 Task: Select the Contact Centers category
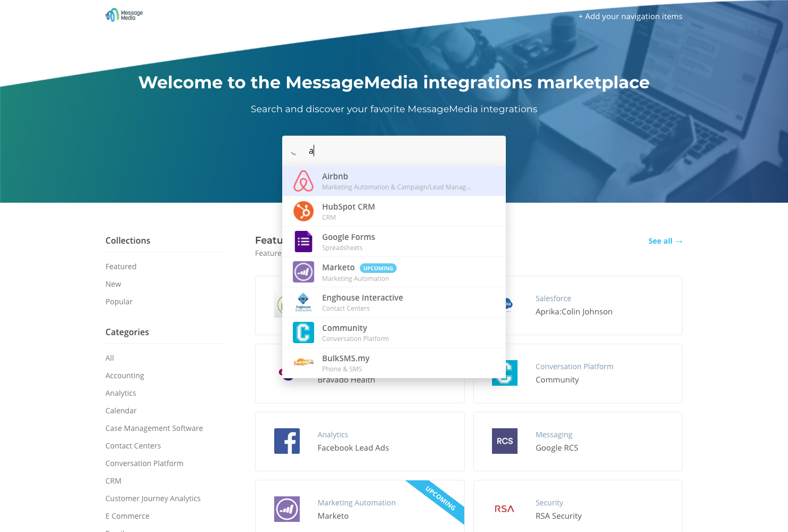coord(133,446)
